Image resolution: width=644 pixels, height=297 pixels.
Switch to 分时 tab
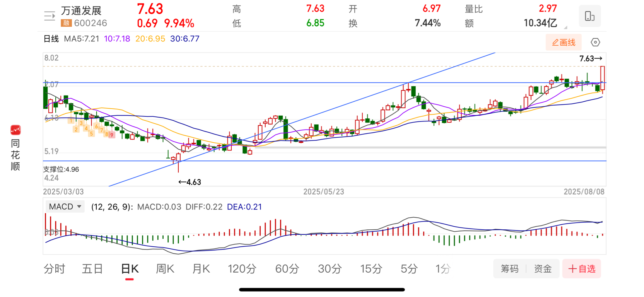point(55,269)
